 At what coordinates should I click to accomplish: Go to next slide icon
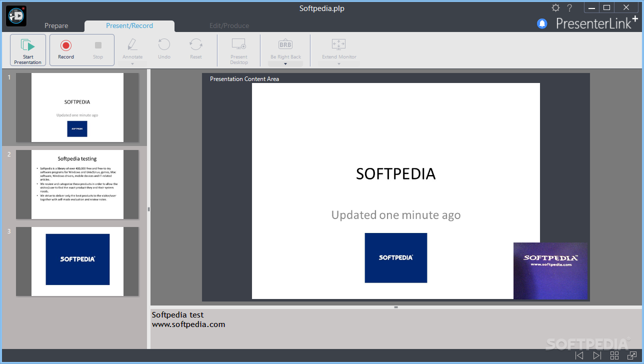[597, 355]
